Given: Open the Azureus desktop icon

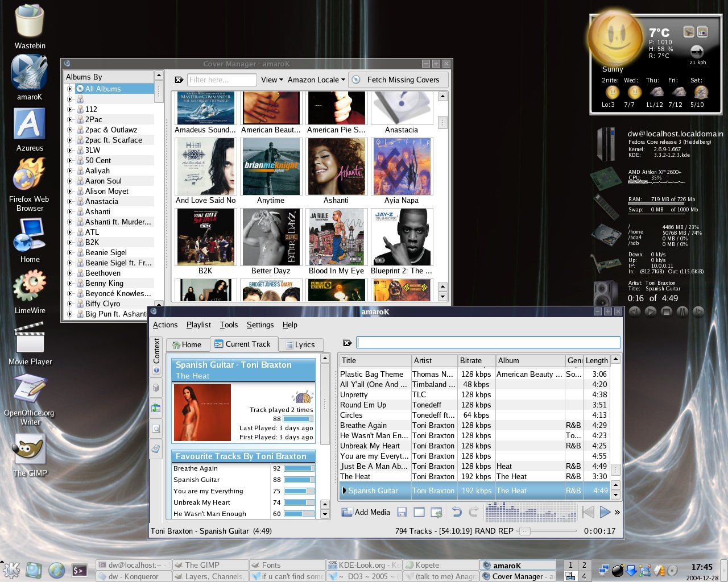Looking at the screenshot, I should (30, 129).
